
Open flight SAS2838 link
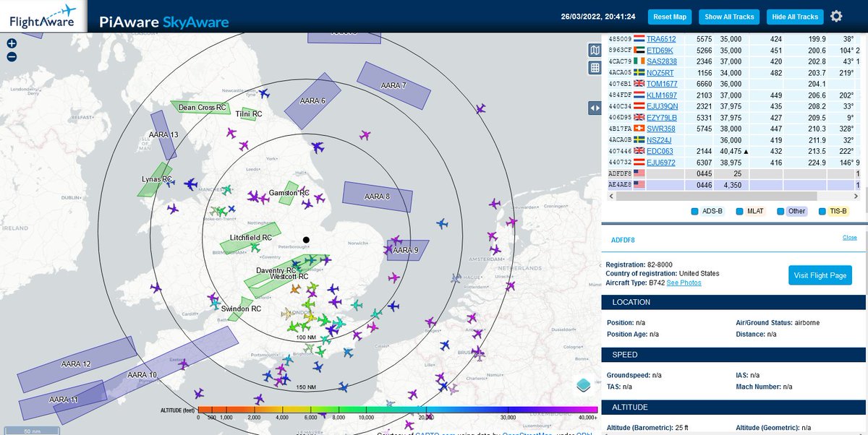(x=661, y=61)
